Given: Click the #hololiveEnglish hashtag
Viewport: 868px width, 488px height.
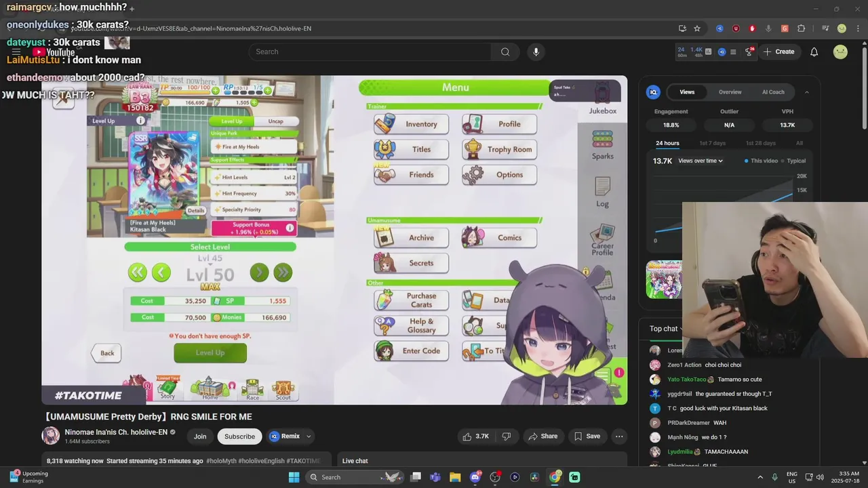Looking at the screenshot, I should [x=261, y=461].
